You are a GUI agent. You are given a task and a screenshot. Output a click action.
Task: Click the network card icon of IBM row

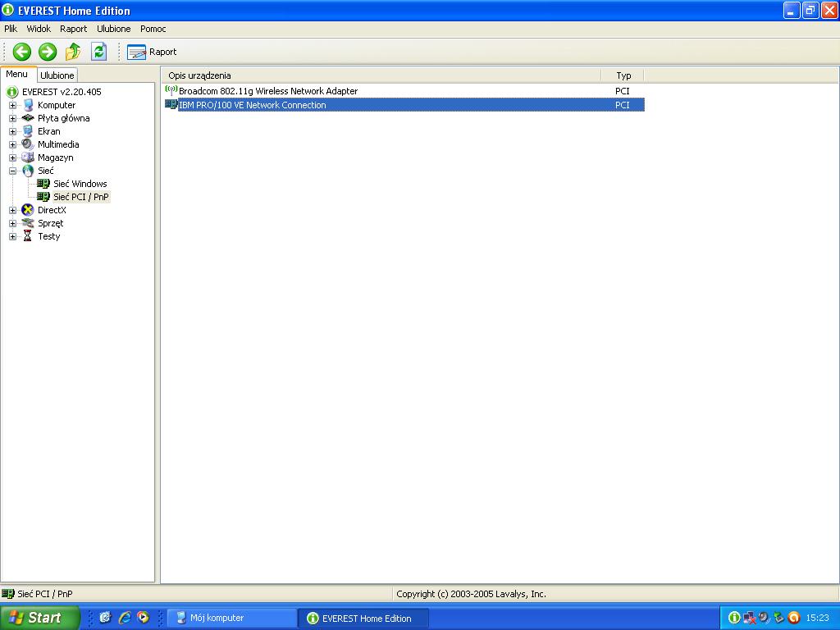point(171,104)
